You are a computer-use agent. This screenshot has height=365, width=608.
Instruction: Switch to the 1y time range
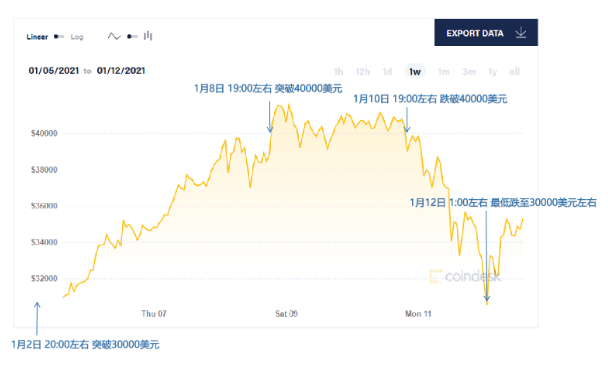pos(492,72)
